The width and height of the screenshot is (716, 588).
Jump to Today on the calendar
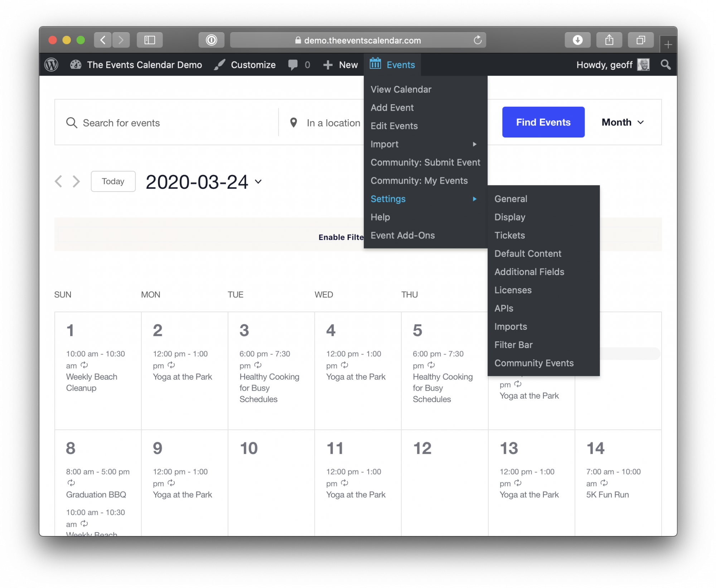point(113,181)
